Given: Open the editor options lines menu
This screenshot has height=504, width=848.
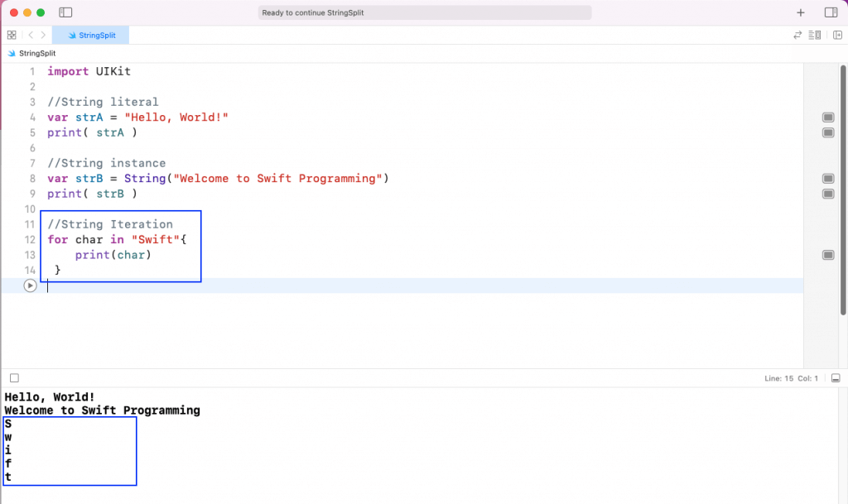Looking at the screenshot, I should (816, 35).
